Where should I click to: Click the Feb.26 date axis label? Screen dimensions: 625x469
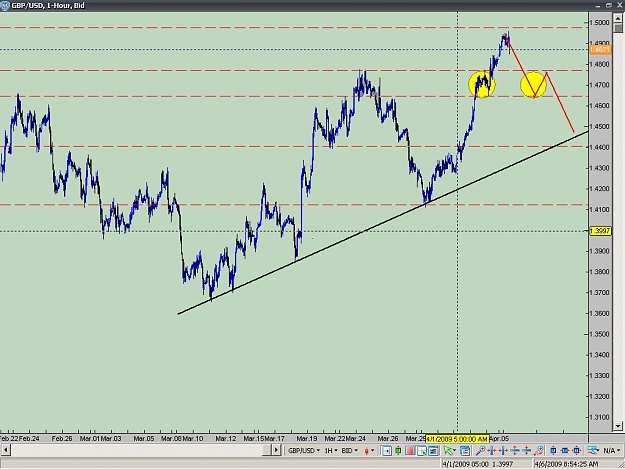pos(62,438)
